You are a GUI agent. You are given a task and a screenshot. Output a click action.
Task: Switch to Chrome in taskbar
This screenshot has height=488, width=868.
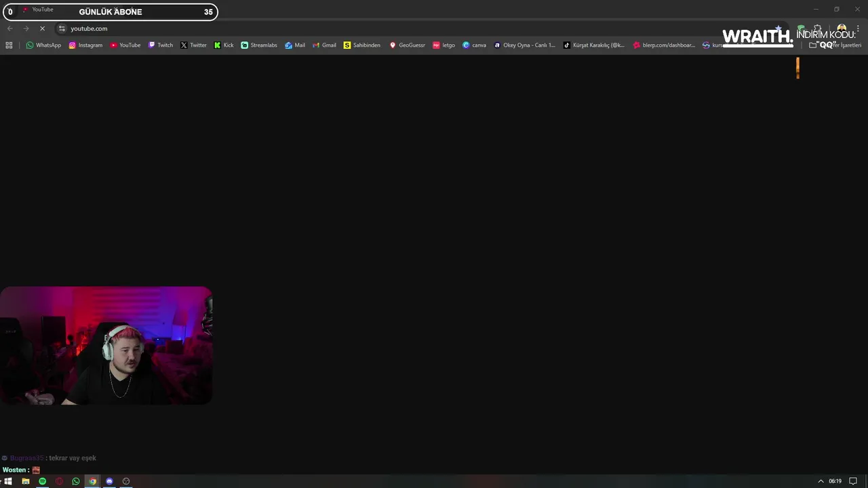(93, 481)
